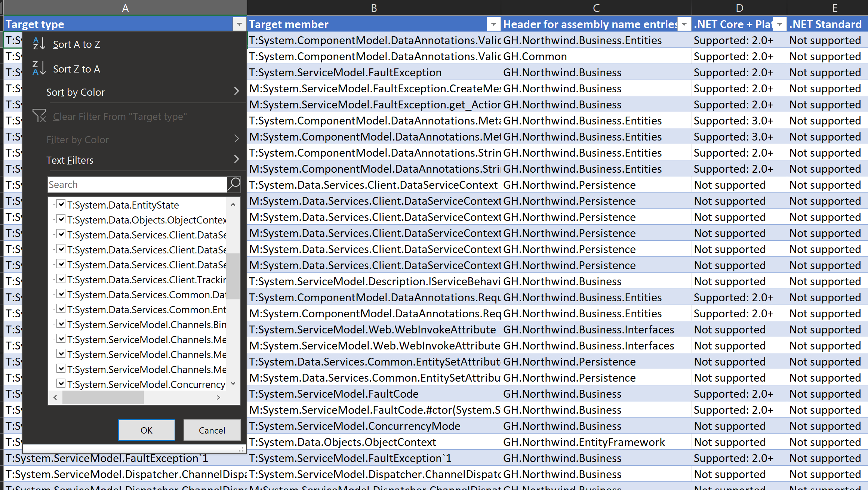The height and width of the screenshot is (490, 868).
Task: Select Clear Filter From Target type
Action: click(135, 117)
